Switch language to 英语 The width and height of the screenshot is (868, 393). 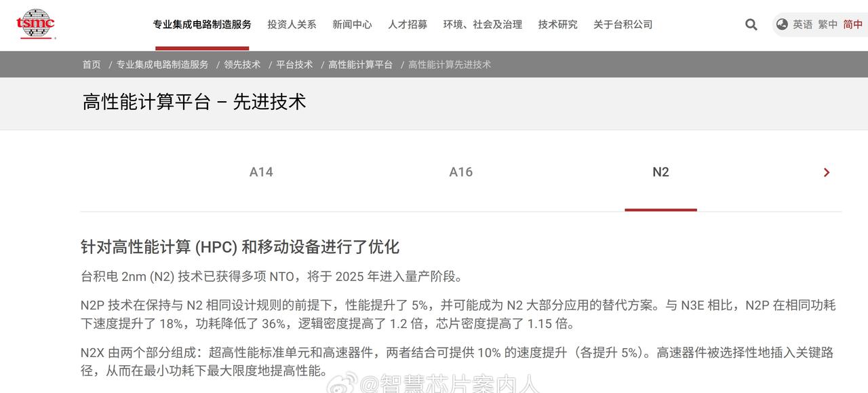click(803, 24)
